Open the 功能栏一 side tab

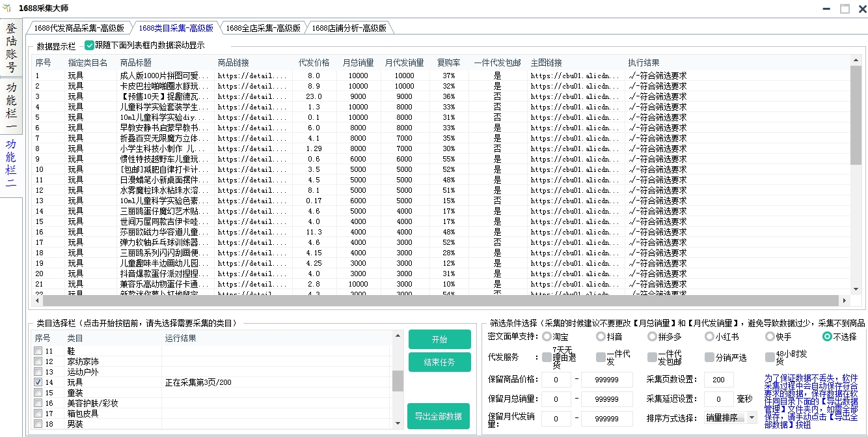coord(12,106)
